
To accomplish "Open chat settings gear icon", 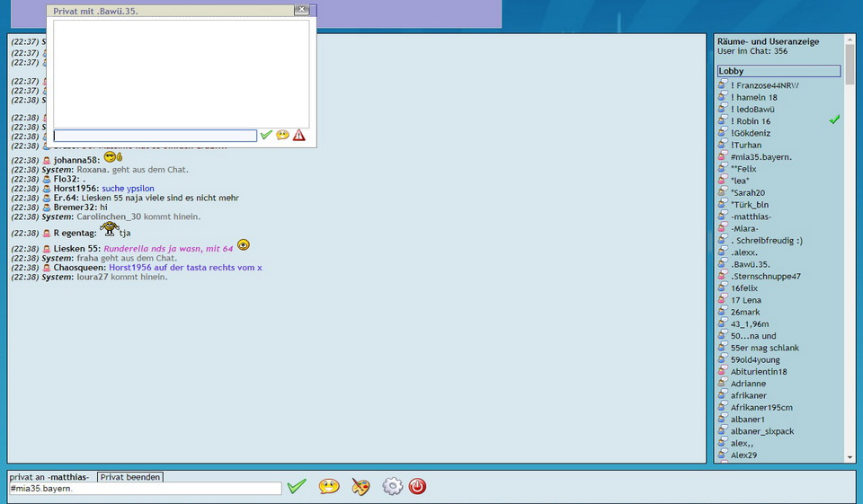I will pos(392,486).
